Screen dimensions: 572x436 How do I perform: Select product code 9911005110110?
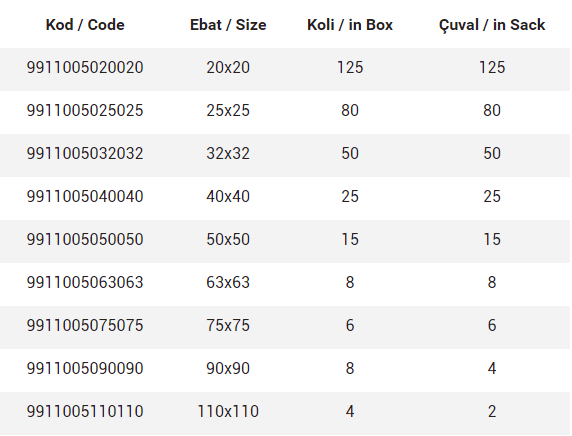click(x=85, y=412)
